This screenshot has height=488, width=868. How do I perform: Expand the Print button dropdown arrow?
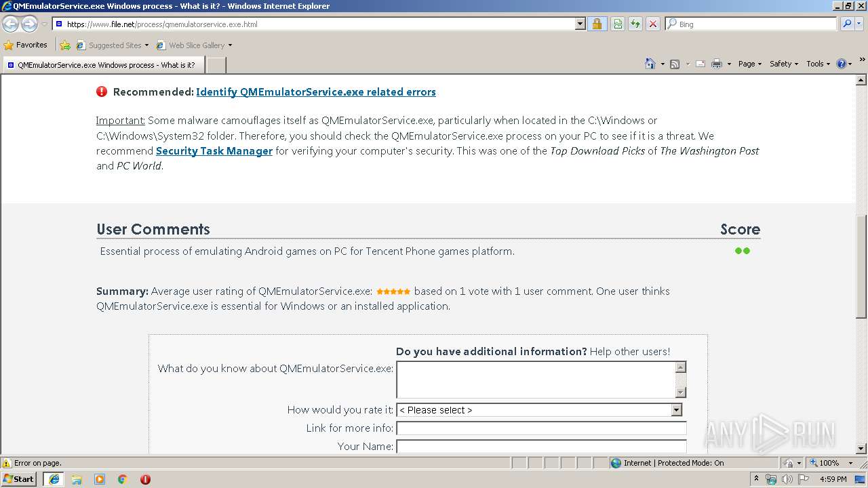(729, 64)
